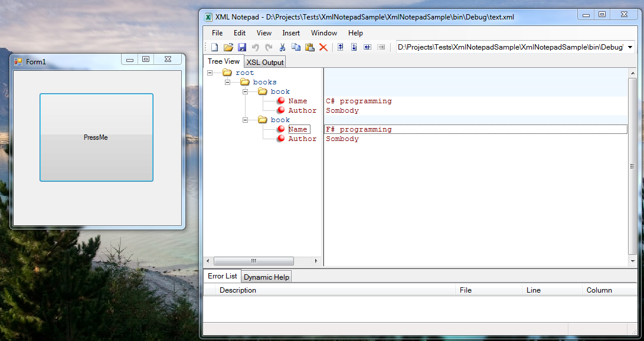Click the PressMe button in Form1

[x=97, y=137]
